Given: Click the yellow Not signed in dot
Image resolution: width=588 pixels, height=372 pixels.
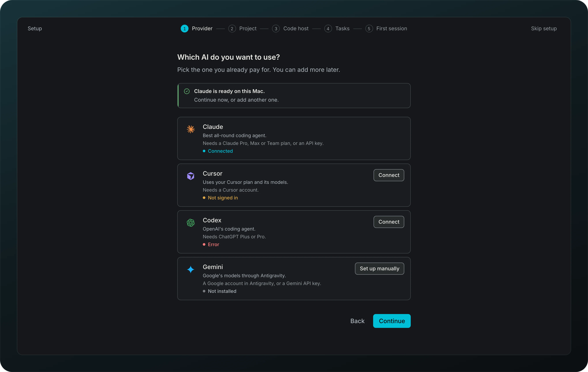Looking at the screenshot, I should [204, 198].
